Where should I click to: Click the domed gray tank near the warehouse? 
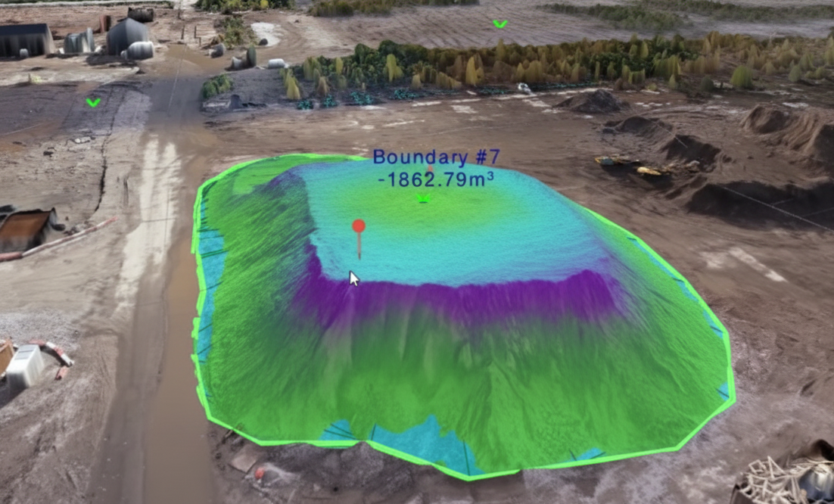tap(127, 35)
